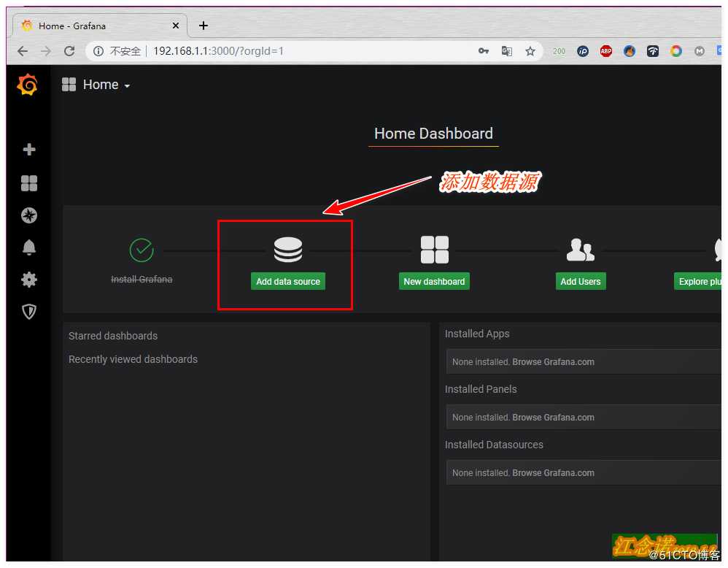
Task: Click the green checkmark Install Grafana icon
Action: (x=142, y=250)
